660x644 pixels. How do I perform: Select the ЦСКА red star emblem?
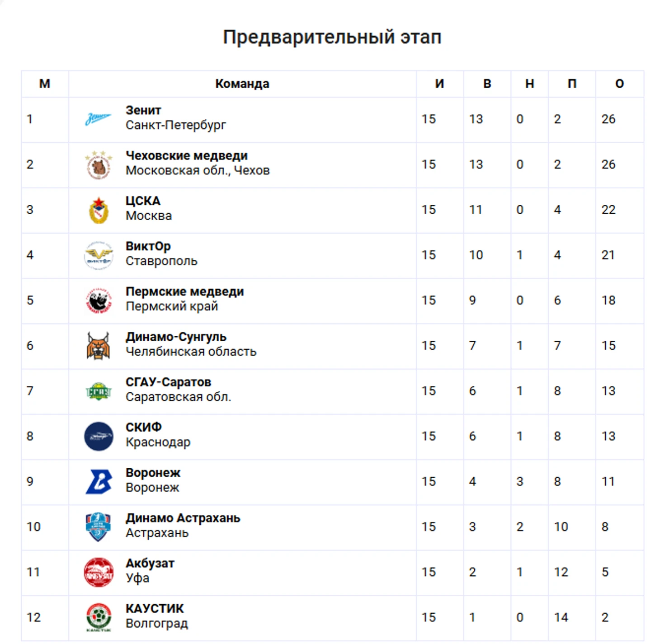click(99, 210)
